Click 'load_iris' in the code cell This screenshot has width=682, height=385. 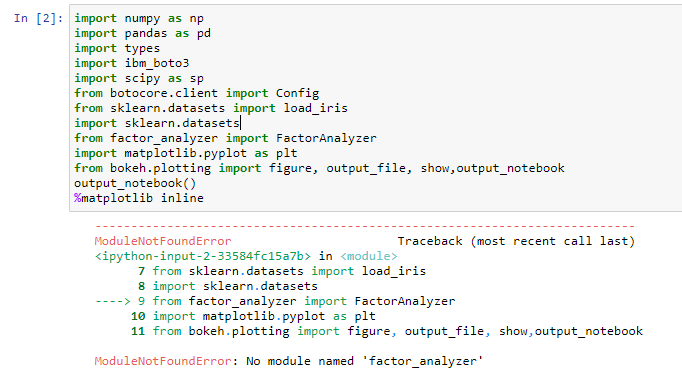316,108
